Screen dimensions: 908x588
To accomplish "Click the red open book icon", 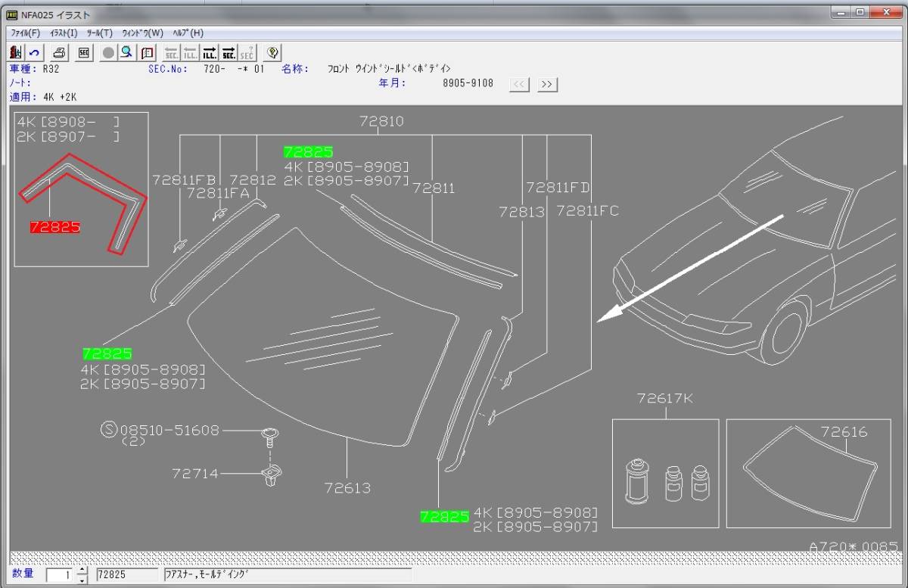I will pyautogui.click(x=148, y=52).
